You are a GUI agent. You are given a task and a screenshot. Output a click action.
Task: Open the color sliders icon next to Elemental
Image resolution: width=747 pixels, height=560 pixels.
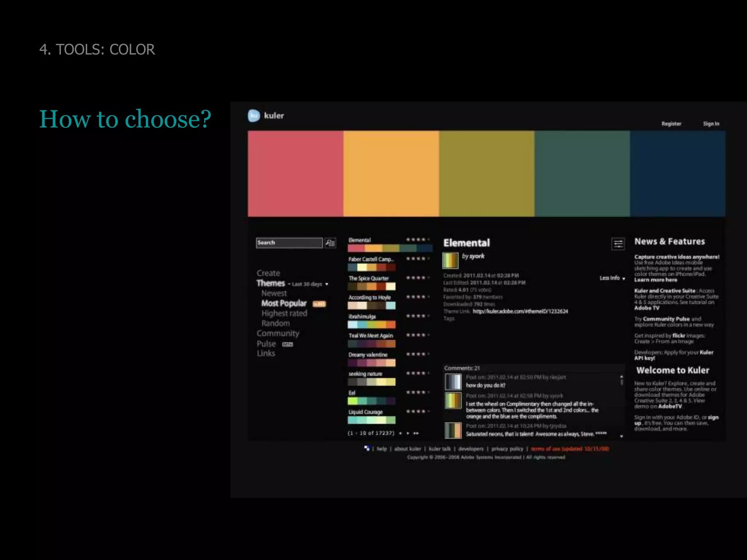[618, 244]
